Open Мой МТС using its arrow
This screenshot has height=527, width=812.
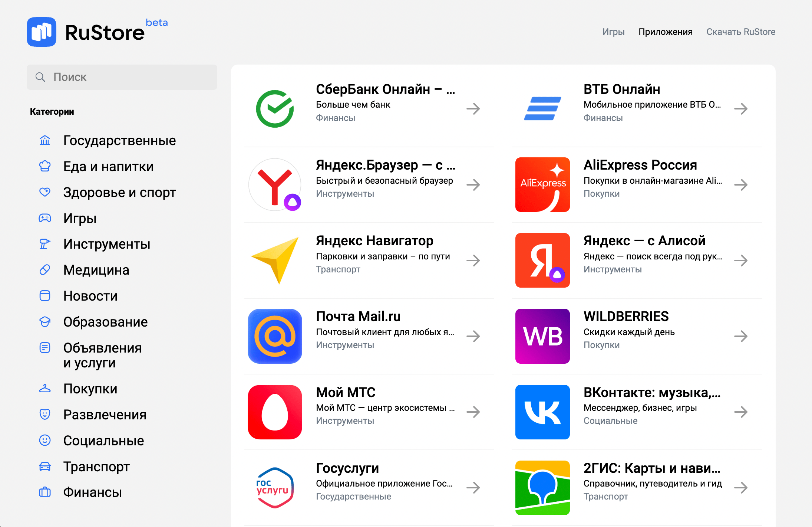point(473,412)
